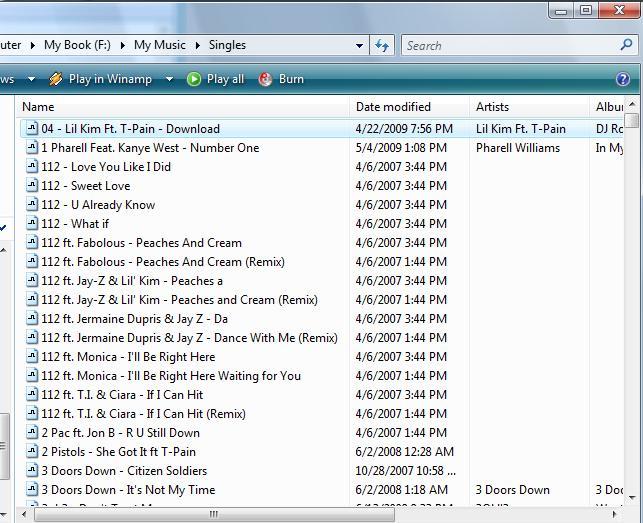
Task: Click the search magnifier icon
Action: tap(626, 44)
